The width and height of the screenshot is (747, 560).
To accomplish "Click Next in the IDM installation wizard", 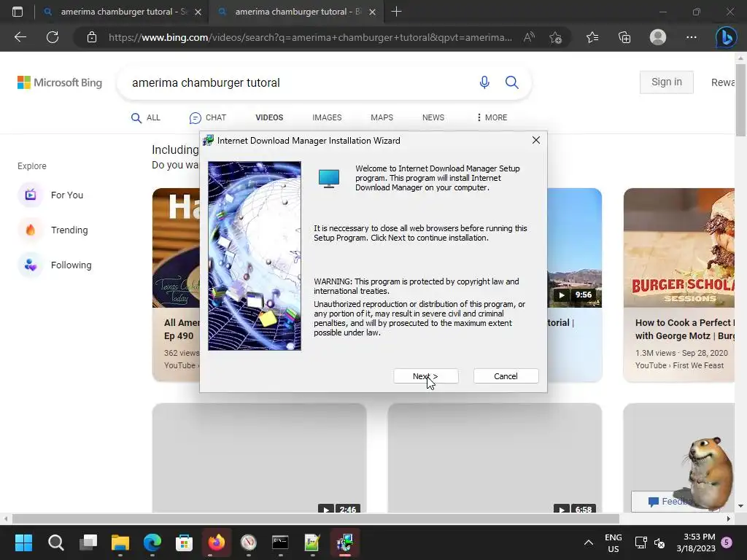I will [426, 376].
